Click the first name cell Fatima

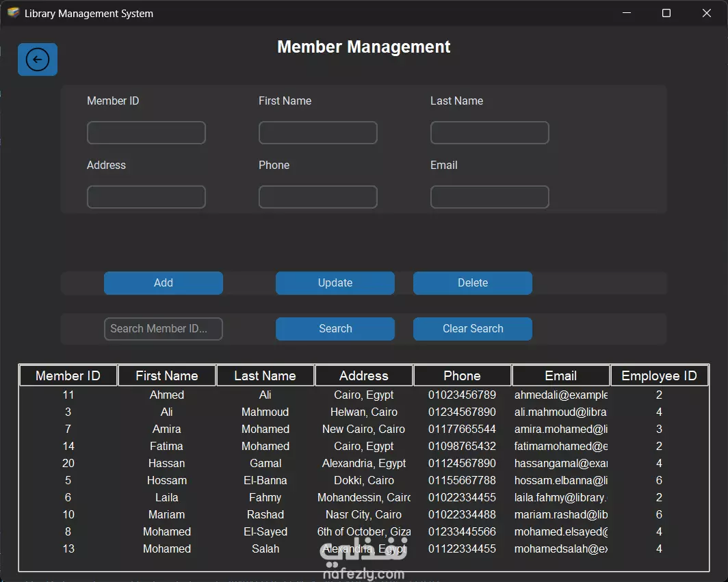coord(167,447)
